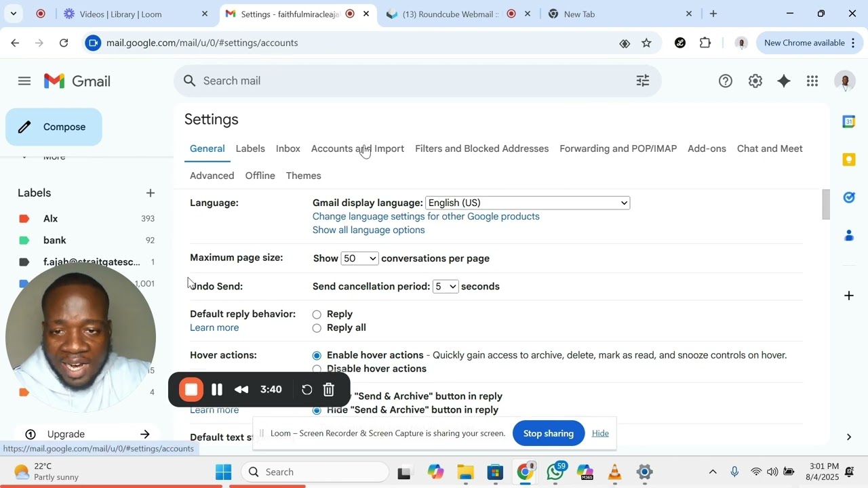
Task: Click Upgrade in Gmail sidebar
Action: 87,434
